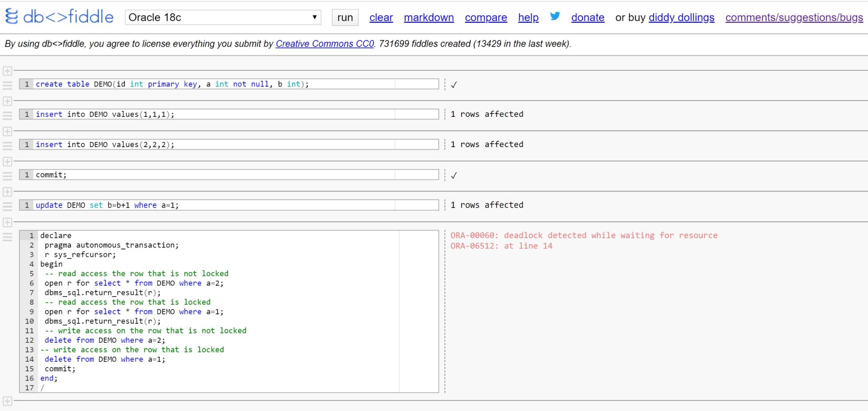Click the clear link
This screenshot has height=411, width=868.
(381, 17)
